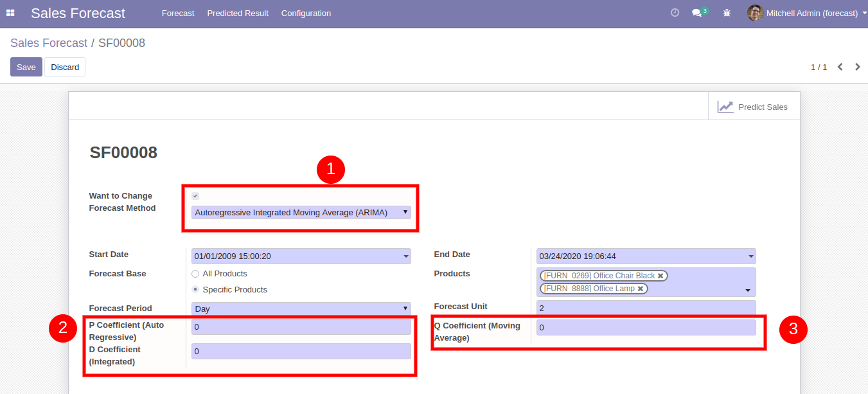868x394 pixels.
Task: Select the Specific Products radio option
Action: tap(195, 290)
